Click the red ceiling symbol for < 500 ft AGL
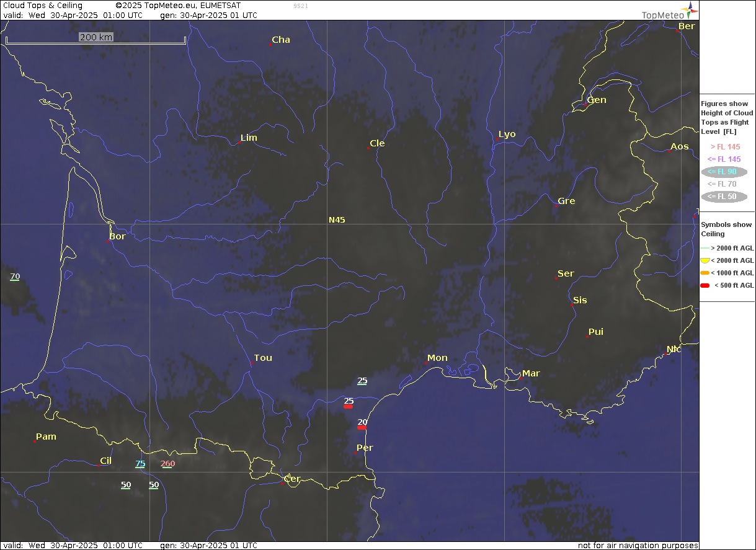Viewport: 756px width, 550px height. point(705,285)
